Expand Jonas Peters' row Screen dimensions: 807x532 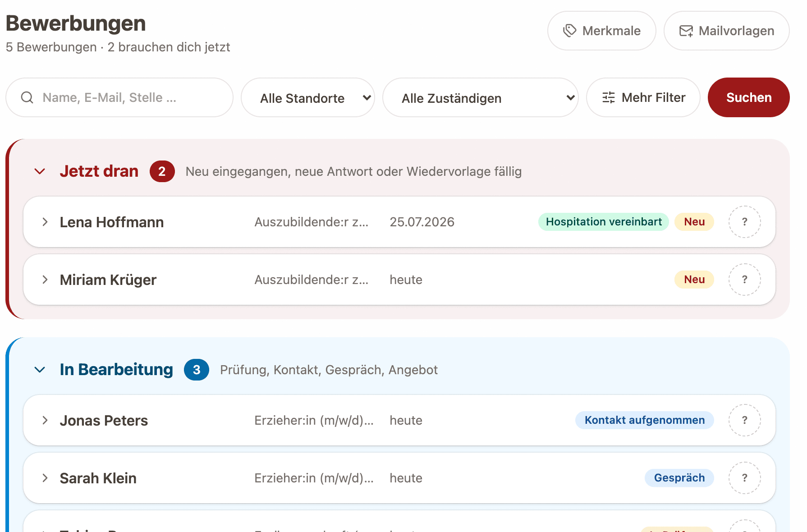(45, 420)
